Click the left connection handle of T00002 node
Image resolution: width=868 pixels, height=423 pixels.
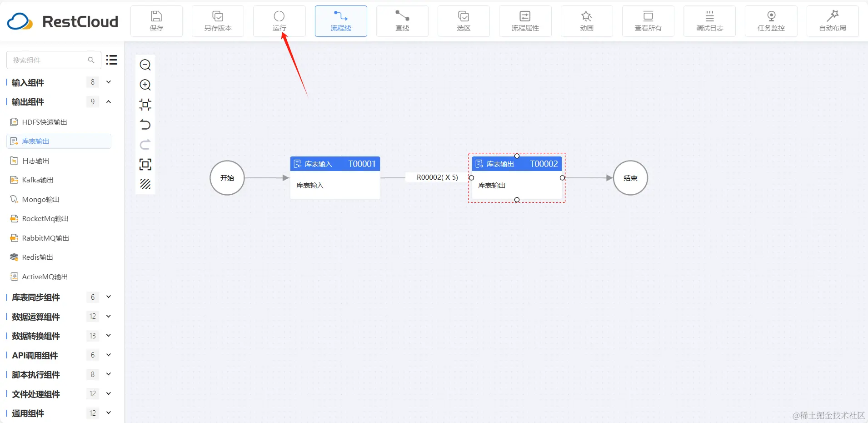471,178
